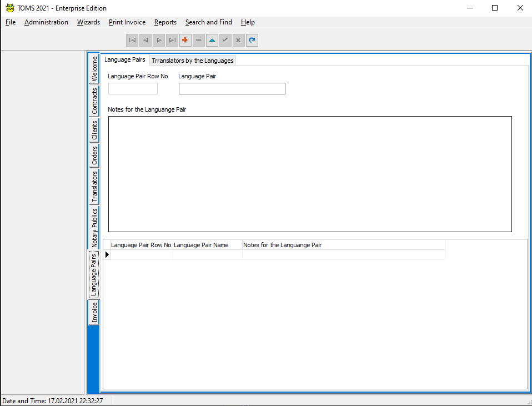Select the Translators vertical tab
This screenshot has height=406, width=532.
click(x=94, y=186)
